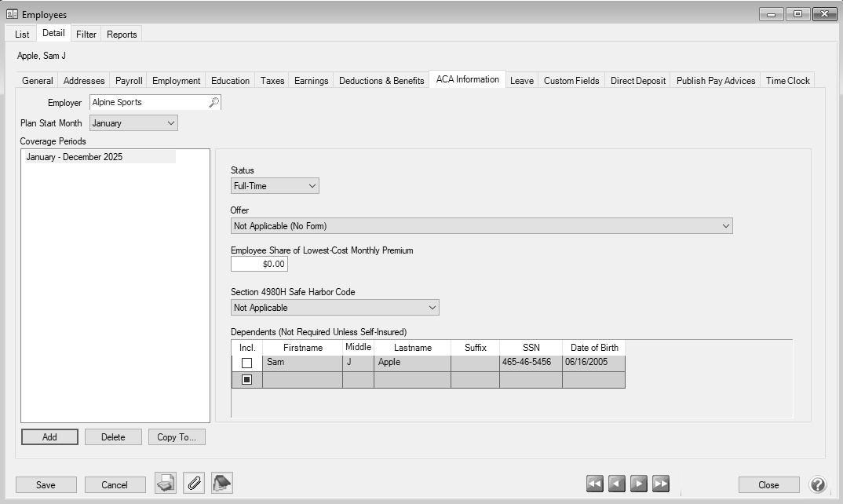The height and width of the screenshot is (504, 843).
Task: Open the Time Clock tab
Action: (787, 81)
